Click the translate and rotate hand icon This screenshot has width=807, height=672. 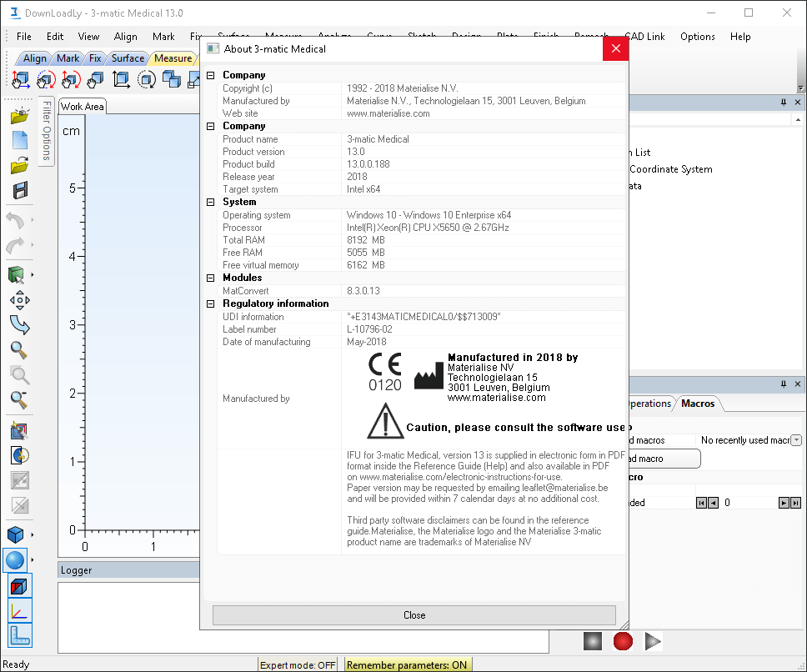[x=71, y=80]
